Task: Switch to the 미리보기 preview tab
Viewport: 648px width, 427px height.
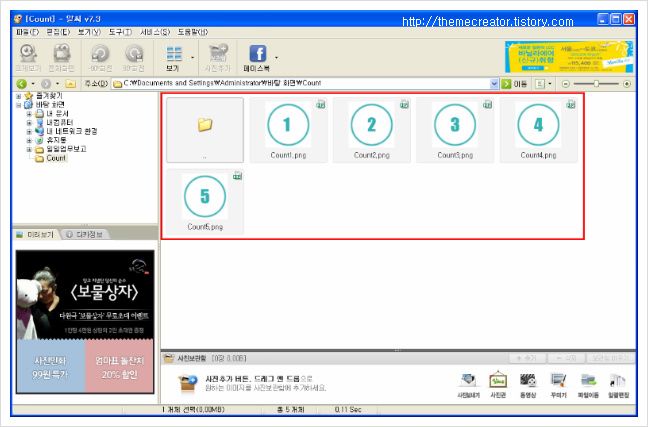Action: tap(36, 235)
